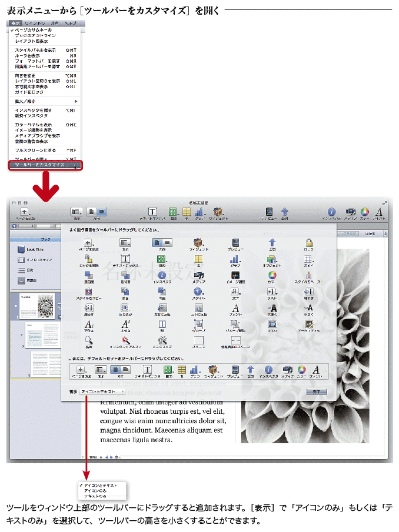Click グループ解除 ungroup icon in palette
The image size is (399, 532).
pyautogui.click(x=235, y=324)
